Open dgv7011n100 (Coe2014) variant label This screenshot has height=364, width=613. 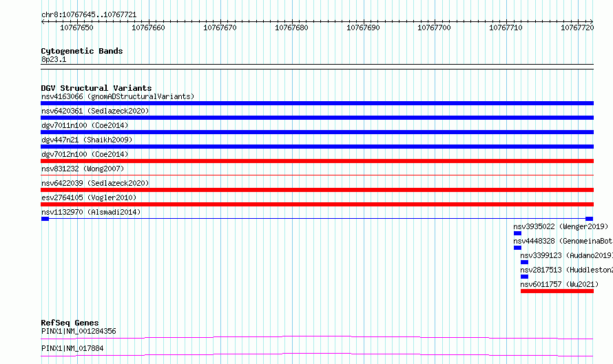(85, 125)
